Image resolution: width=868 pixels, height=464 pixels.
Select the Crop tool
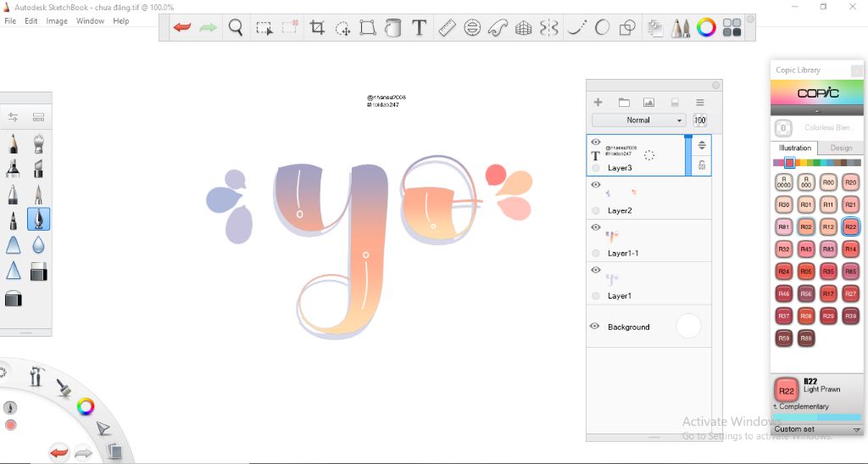pyautogui.click(x=317, y=28)
